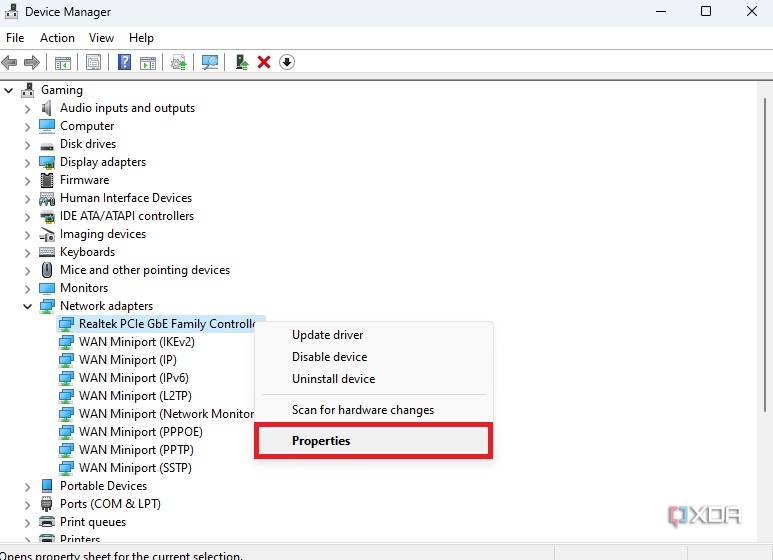Viewport: 773px width, 560px height.
Task: Expand the Computer category
Action: pos(28,127)
